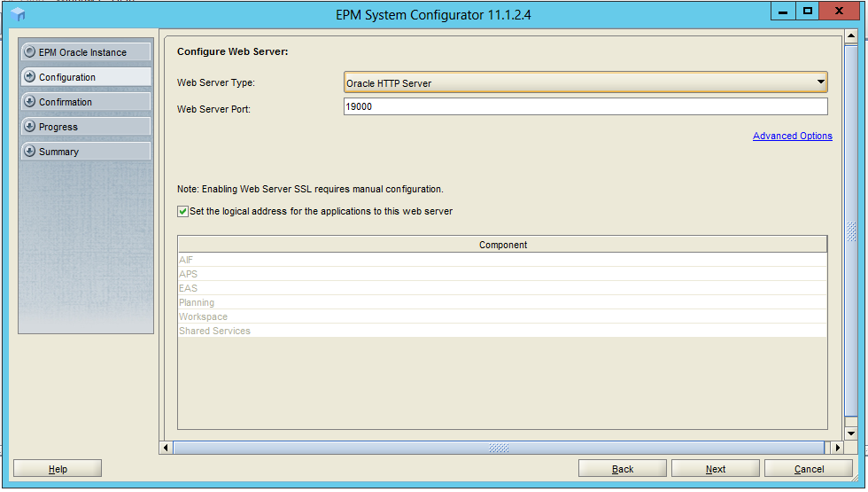Click the Help button
868x492 pixels.
[x=58, y=469]
